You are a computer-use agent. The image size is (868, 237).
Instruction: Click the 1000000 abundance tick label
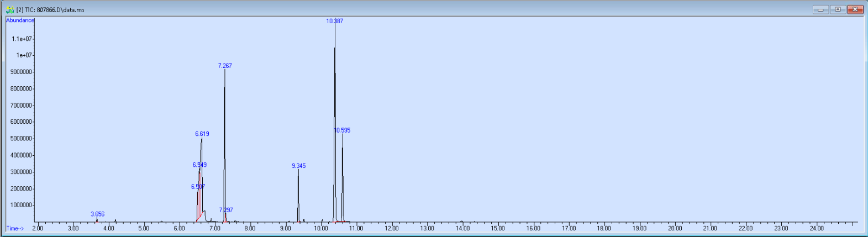pyautogui.click(x=22, y=205)
